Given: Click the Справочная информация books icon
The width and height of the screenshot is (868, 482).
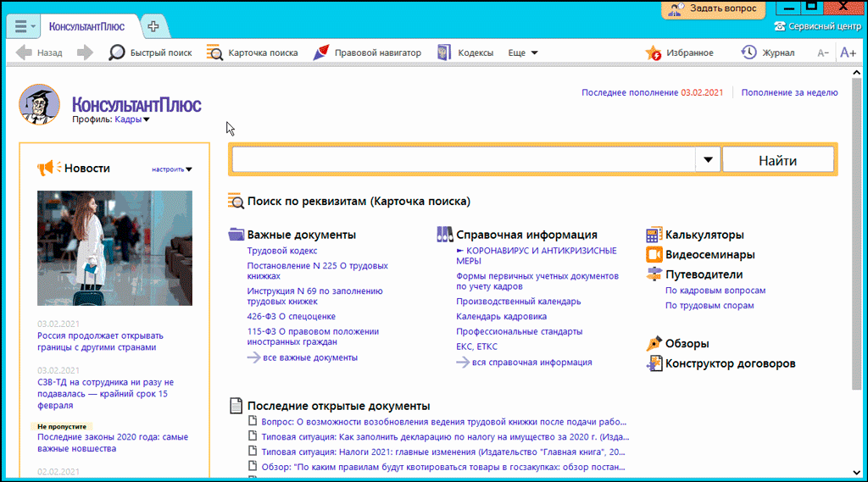Looking at the screenshot, I should click(x=444, y=235).
